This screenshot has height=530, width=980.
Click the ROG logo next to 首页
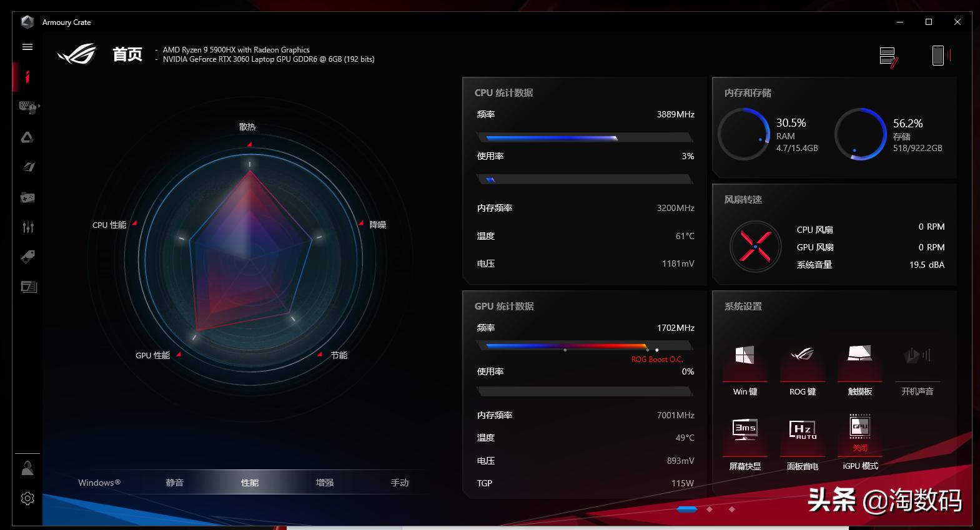pos(77,54)
